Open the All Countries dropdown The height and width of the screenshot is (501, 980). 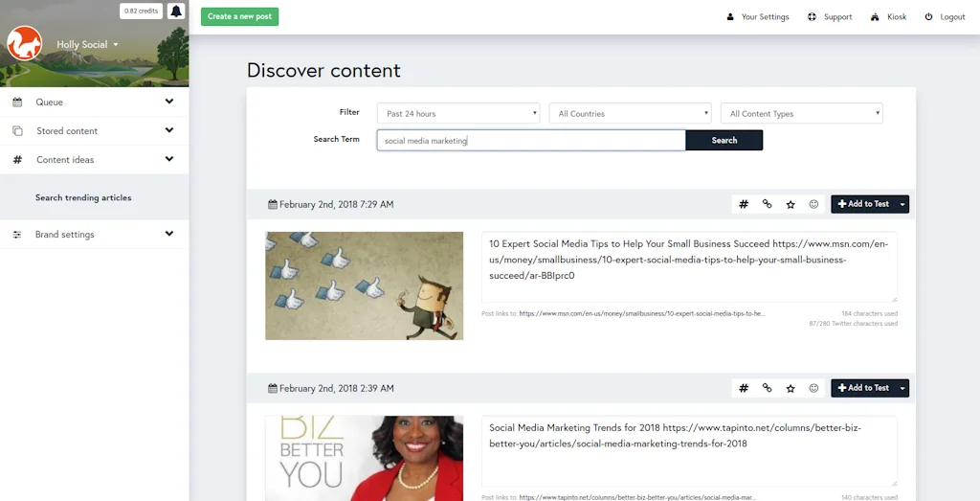[630, 114]
